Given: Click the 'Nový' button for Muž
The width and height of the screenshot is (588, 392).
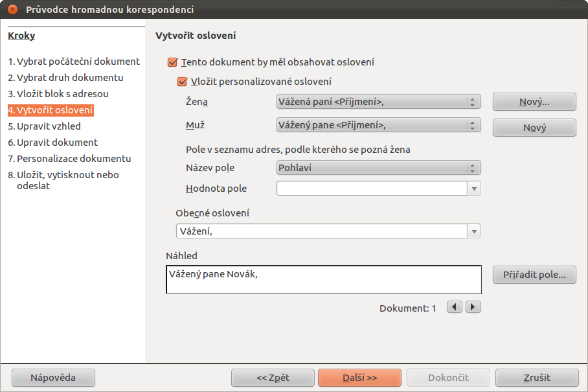Looking at the screenshot, I should tap(534, 128).
